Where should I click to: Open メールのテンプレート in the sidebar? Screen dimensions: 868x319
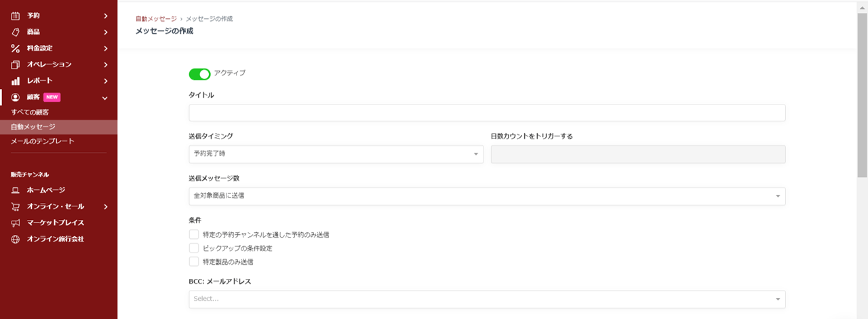pyautogui.click(x=43, y=141)
